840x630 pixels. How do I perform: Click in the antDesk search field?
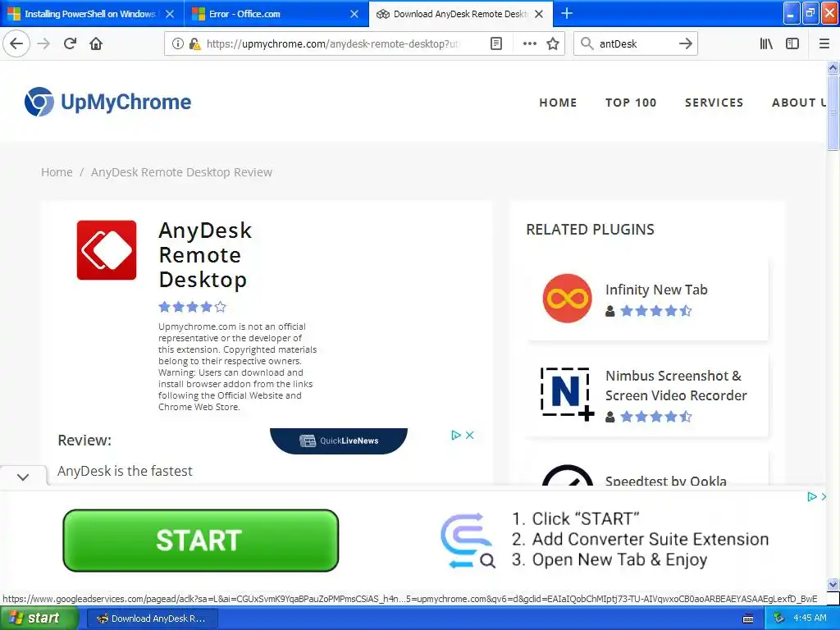636,44
